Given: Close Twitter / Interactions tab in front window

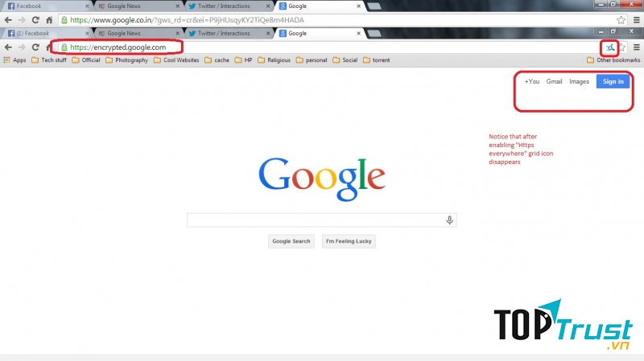Looking at the screenshot, I should click(268, 33).
